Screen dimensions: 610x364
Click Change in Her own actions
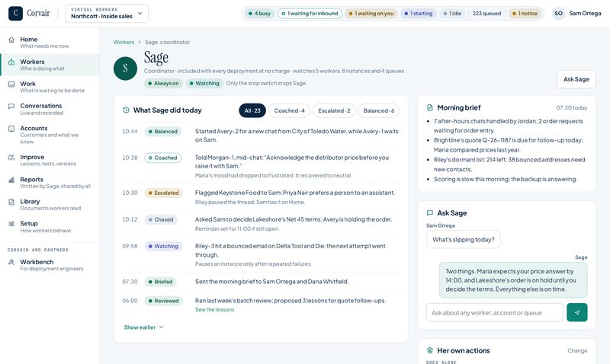pos(577,350)
